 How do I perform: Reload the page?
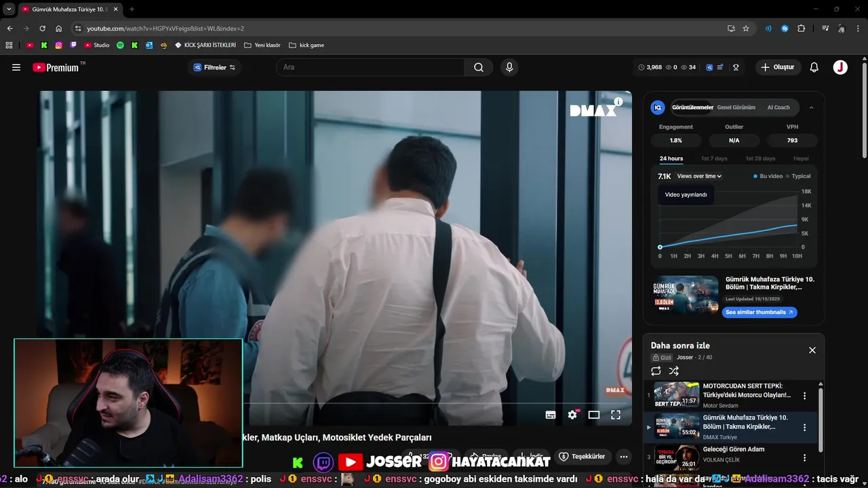pos(42,28)
